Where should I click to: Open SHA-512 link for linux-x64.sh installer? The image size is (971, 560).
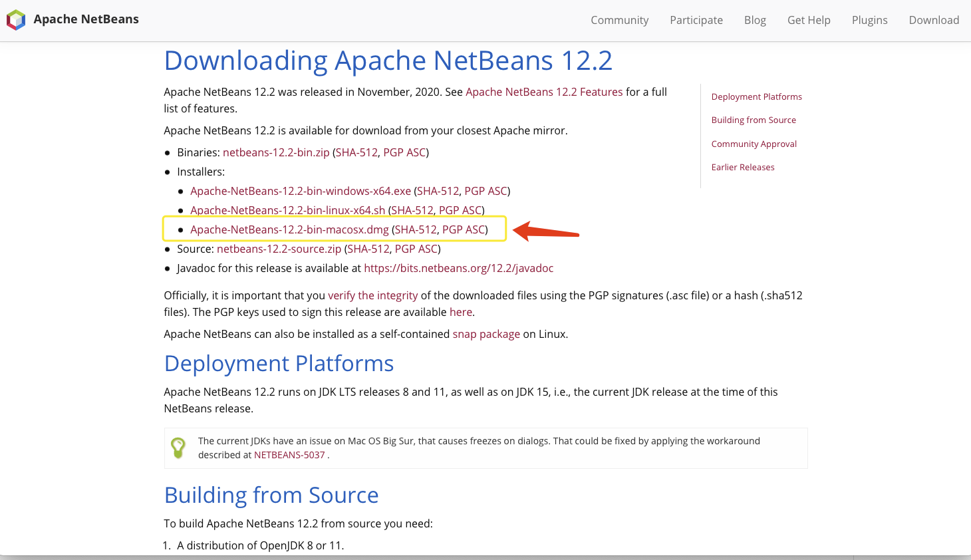[x=412, y=210]
